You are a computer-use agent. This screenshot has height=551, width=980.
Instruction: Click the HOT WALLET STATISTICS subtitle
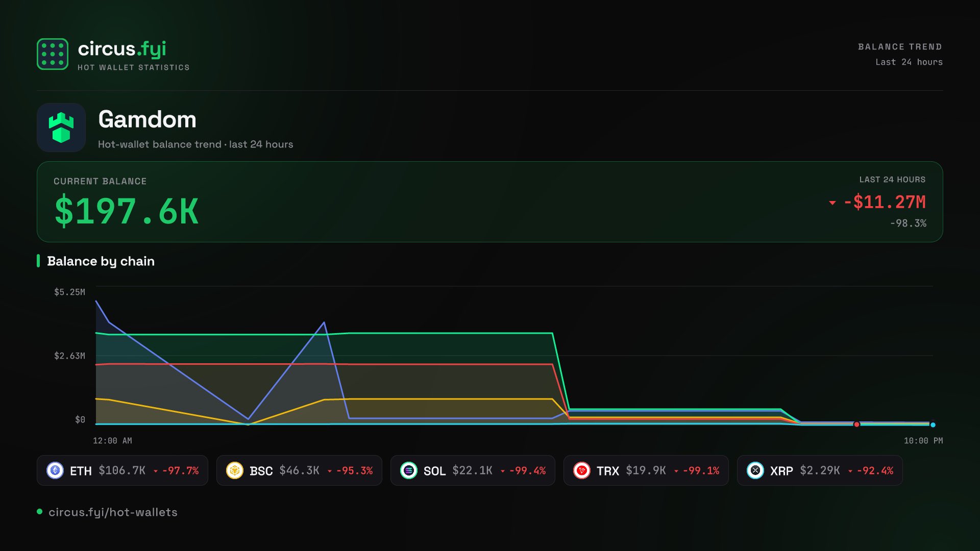(134, 67)
